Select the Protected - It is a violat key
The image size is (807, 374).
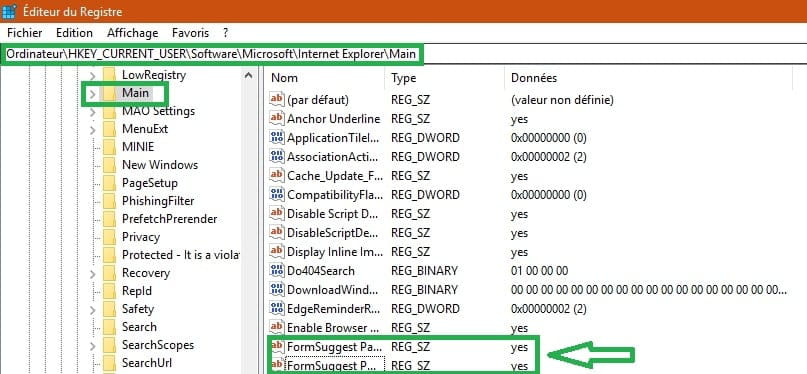181,255
